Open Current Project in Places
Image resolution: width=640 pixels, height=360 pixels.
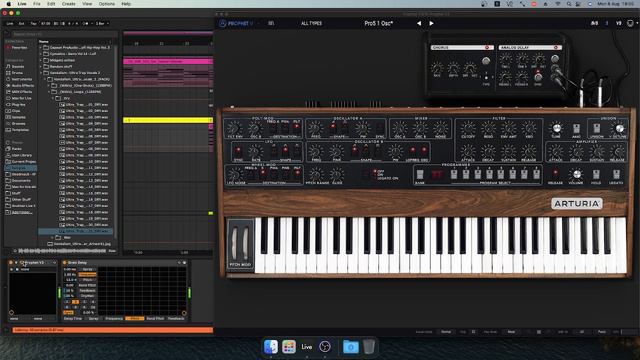tap(21, 161)
